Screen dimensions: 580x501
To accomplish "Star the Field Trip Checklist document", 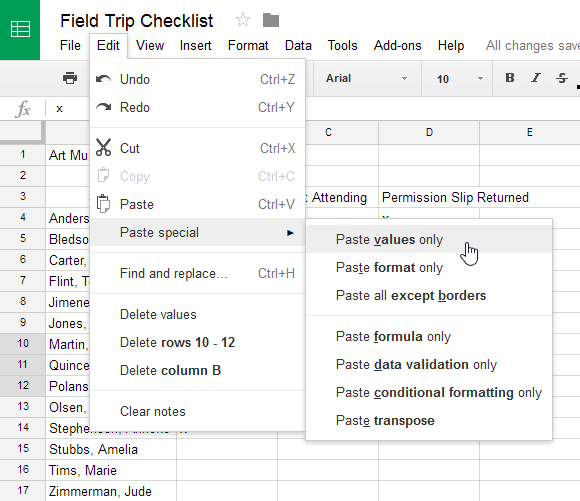I will (x=243, y=20).
